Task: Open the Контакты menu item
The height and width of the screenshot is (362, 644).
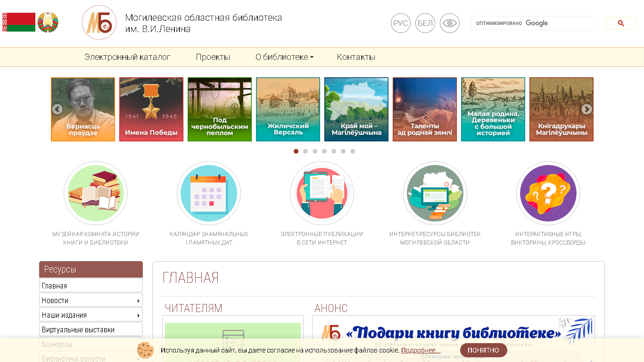Action: 356,57
